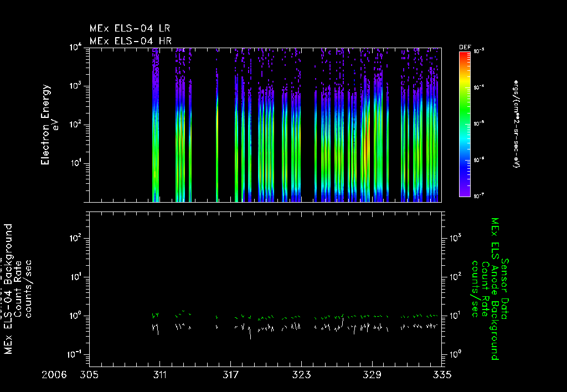Click the isolated spectrogram stripe near day 316
Image resolution: width=567 pixels, height=392 pixels.
[217, 125]
